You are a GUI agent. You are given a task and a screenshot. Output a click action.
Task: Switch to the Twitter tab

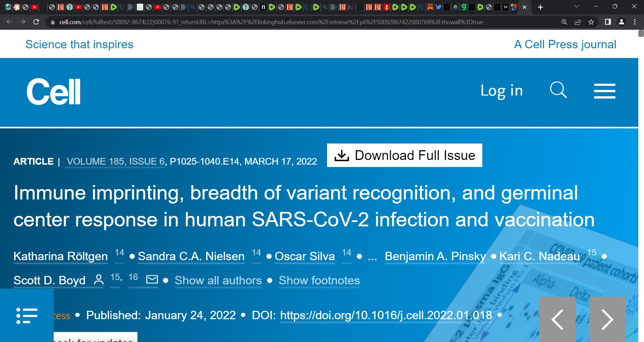[x=438, y=7]
